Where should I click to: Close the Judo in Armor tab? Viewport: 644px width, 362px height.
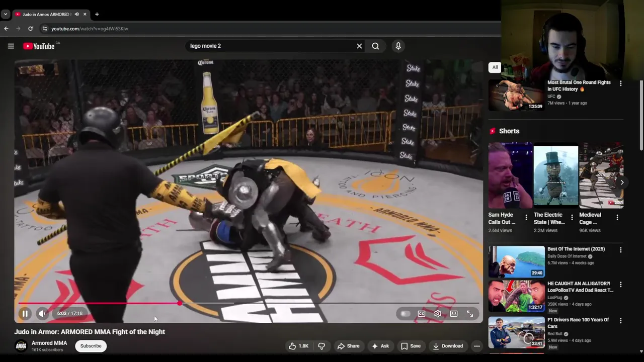pos(86,14)
